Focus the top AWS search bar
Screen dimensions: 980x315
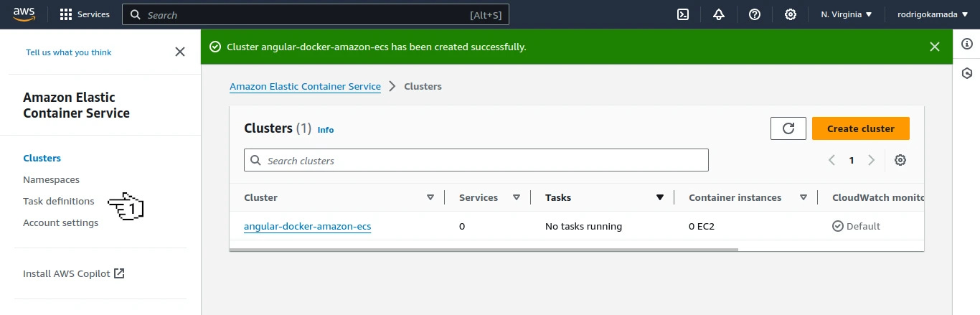(x=316, y=14)
